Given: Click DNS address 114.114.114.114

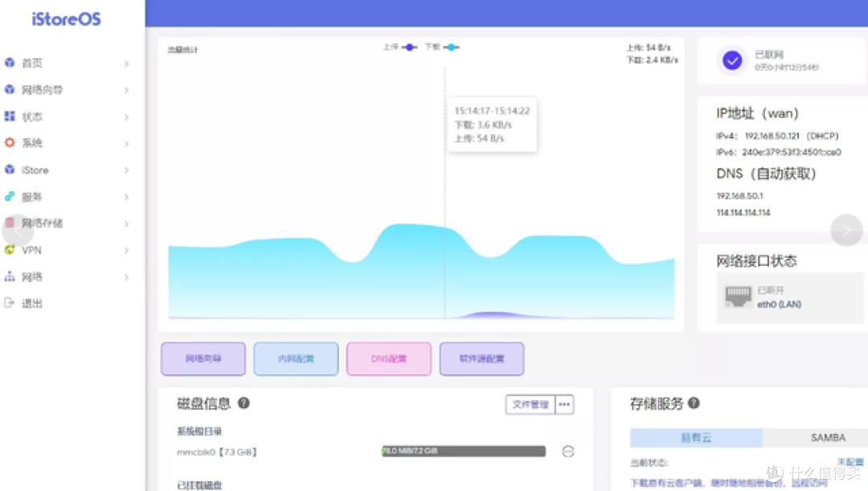Looking at the screenshot, I should [x=743, y=213].
